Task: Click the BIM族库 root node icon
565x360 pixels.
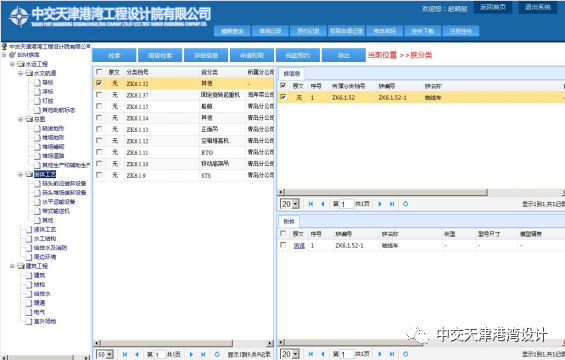Action: pos(13,55)
